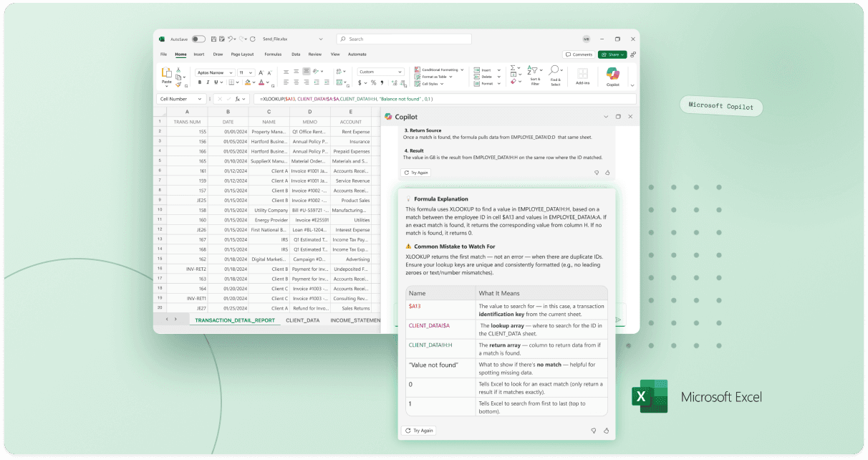This screenshot has height=460, width=868.
Task: Click the Merge & Center icon
Action: 339,82
